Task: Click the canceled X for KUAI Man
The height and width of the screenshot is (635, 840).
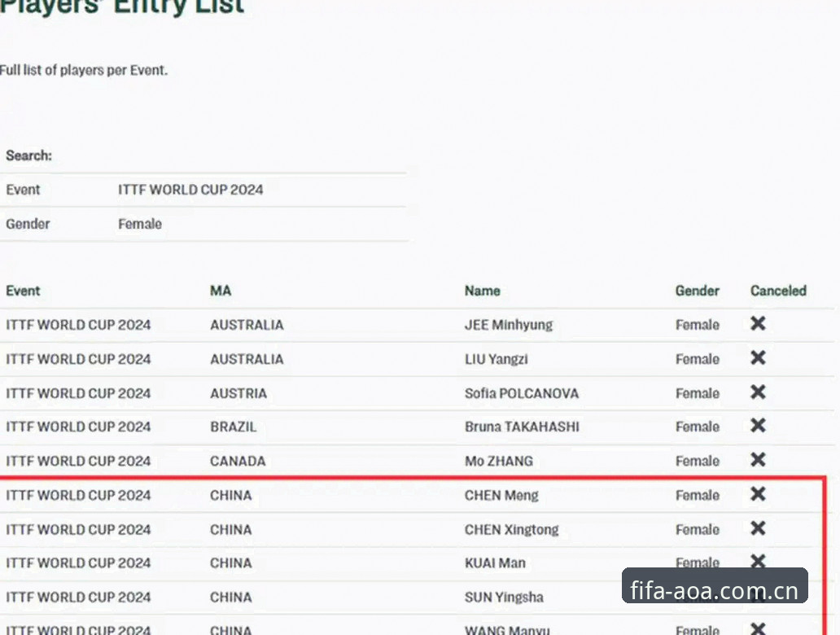Action: [758, 561]
